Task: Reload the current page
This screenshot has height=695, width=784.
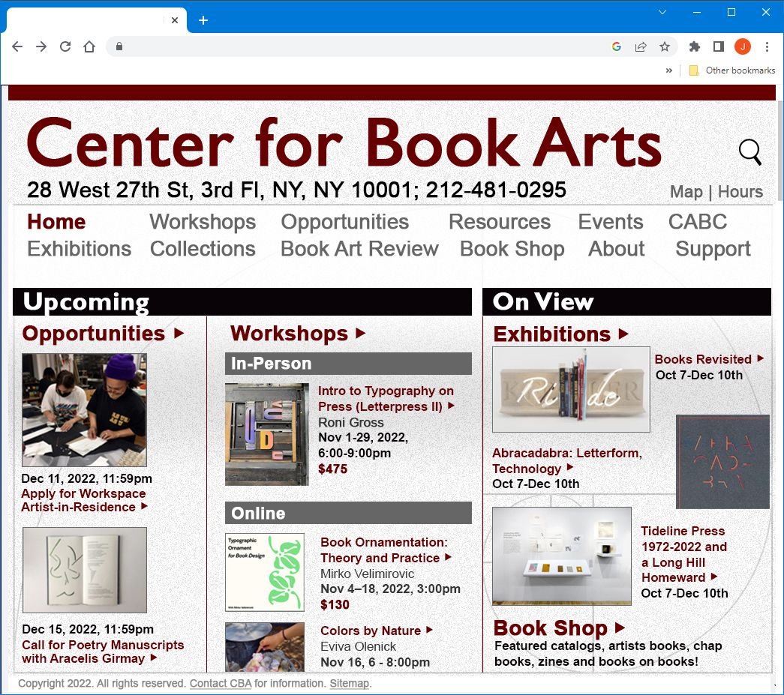Action: coord(65,46)
